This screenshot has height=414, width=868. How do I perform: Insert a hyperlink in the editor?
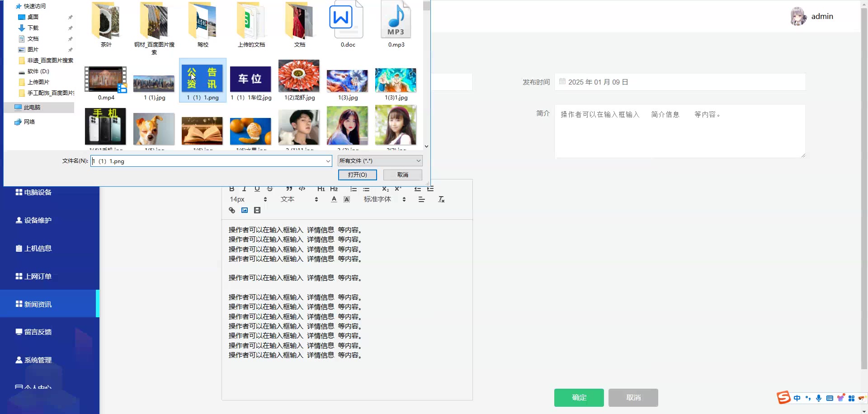[232, 210]
